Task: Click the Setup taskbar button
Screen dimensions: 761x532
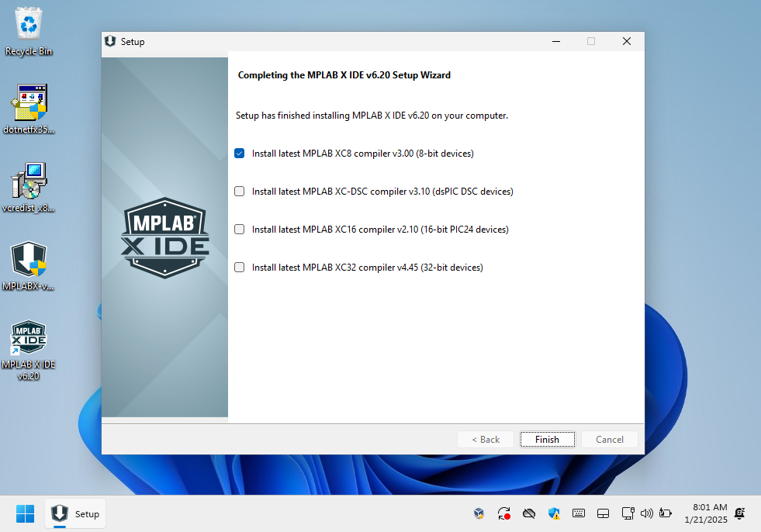Action: 76,513
